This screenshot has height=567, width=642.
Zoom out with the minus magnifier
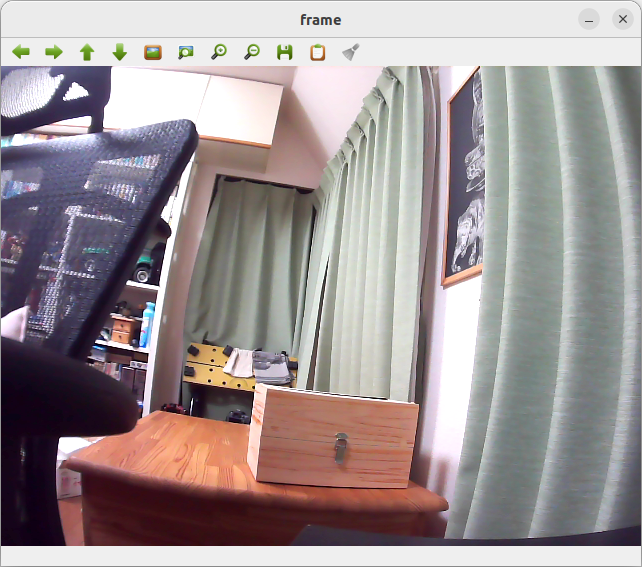[x=252, y=52]
